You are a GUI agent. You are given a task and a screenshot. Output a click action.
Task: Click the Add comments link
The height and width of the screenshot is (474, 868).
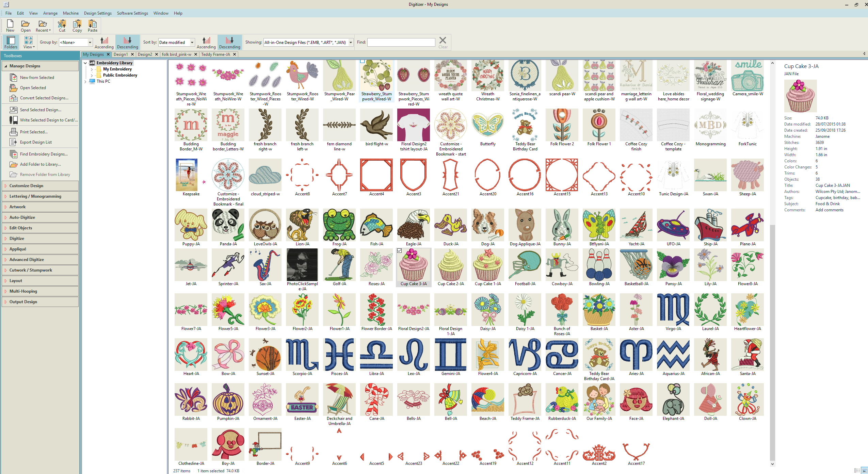(x=829, y=210)
